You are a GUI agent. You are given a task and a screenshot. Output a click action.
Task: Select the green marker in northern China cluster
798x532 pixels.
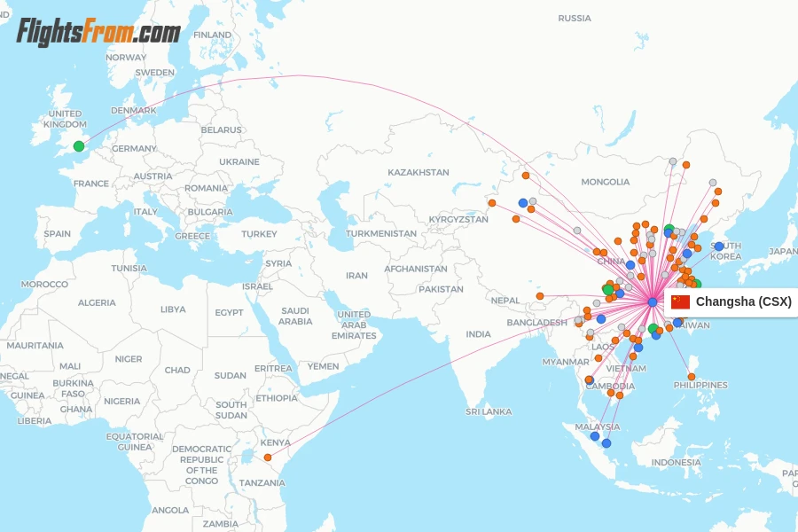[x=669, y=229]
